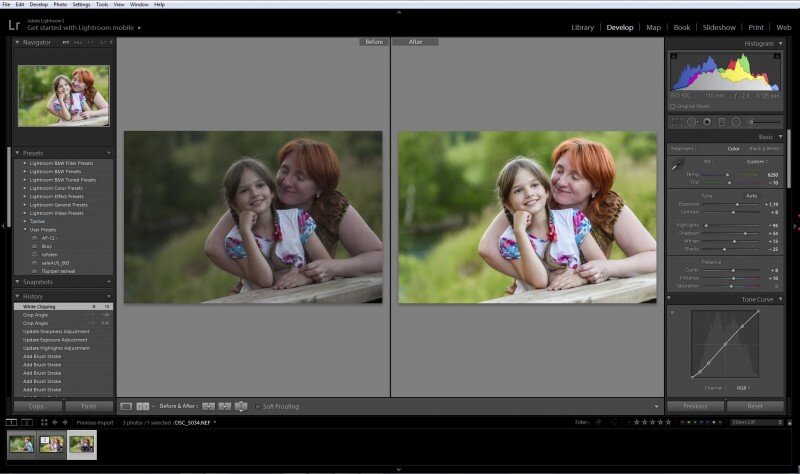Expand the Snapshots panel

[x=17, y=282]
